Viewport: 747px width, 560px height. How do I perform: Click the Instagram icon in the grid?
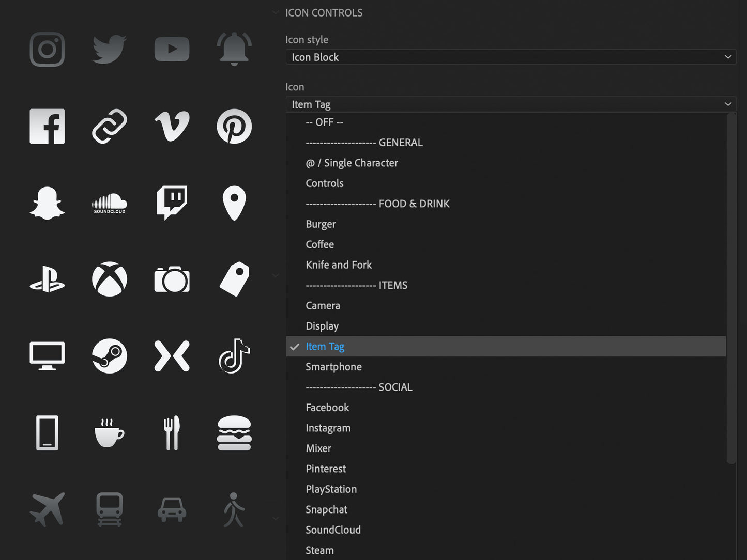point(47,50)
